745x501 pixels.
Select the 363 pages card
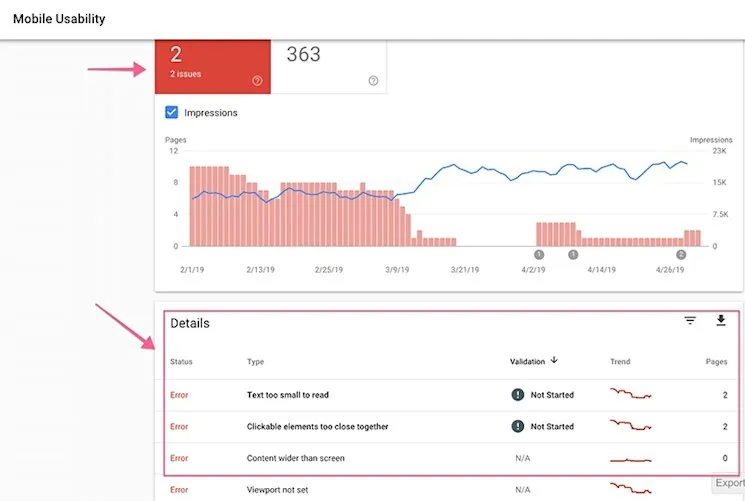328,67
